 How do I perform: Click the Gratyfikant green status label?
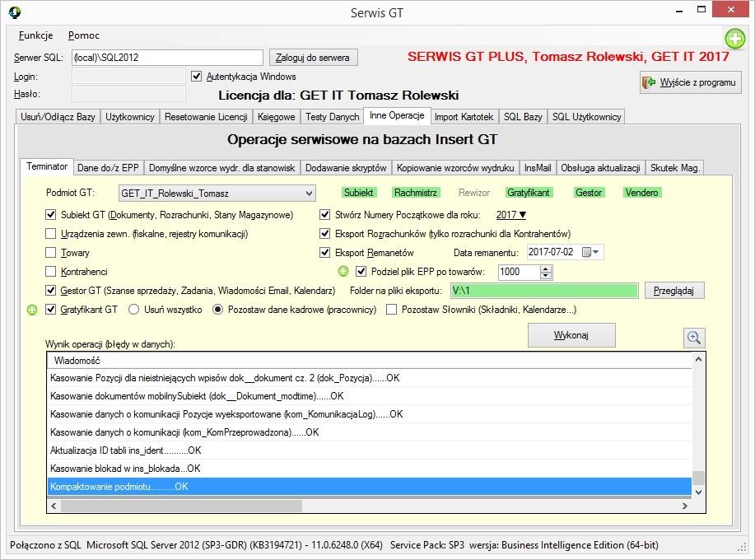click(x=529, y=193)
